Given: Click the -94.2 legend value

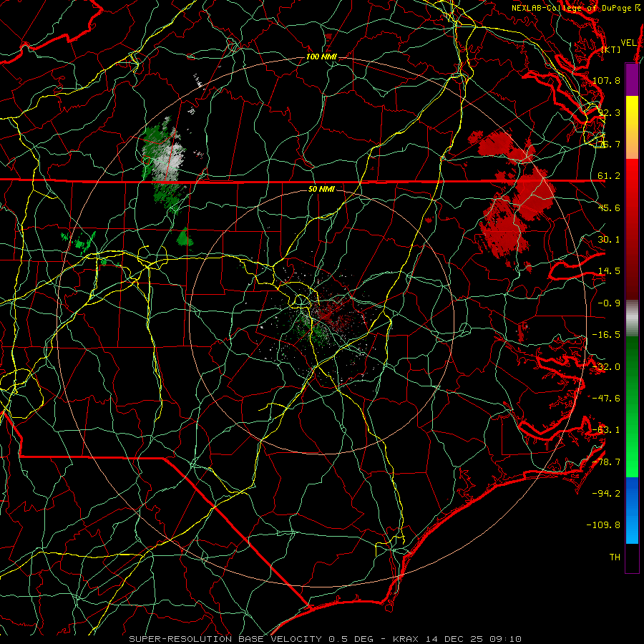Looking at the screenshot, I should [606, 494].
